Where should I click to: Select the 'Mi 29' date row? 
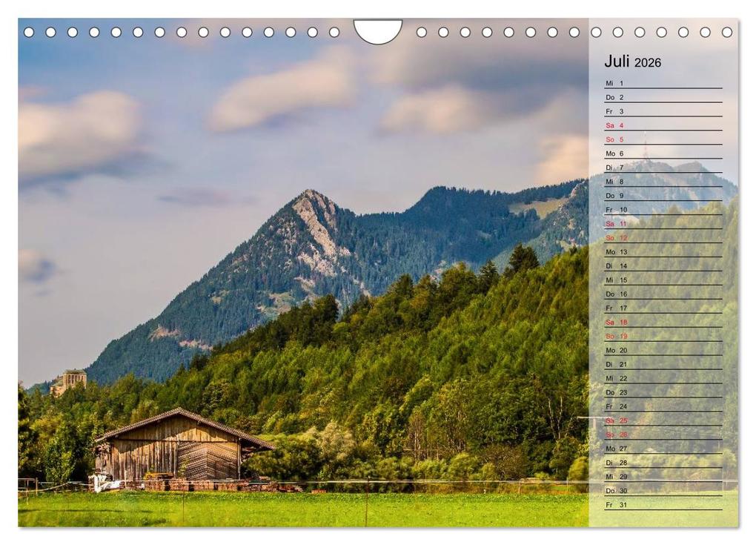[x=663, y=476]
